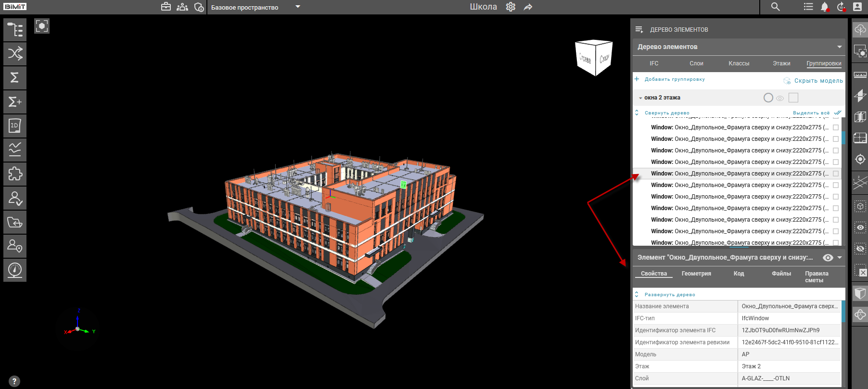Screen dimensions: 868x389
Task: Collapse the Дерево элементов panel header arrow
Action: click(839, 47)
